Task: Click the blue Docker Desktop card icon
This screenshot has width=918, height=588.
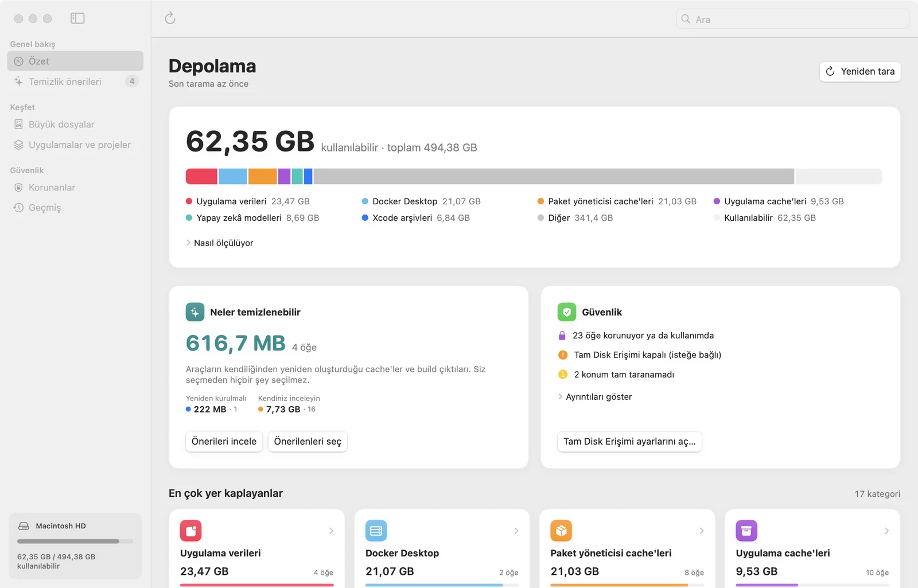Action: [376, 531]
